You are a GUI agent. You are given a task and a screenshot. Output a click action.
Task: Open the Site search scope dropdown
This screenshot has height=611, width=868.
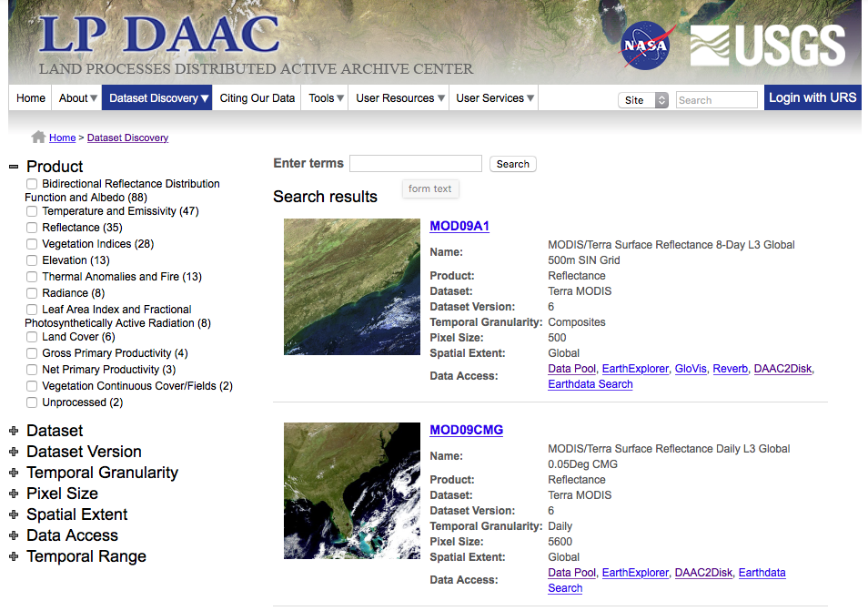click(x=643, y=100)
